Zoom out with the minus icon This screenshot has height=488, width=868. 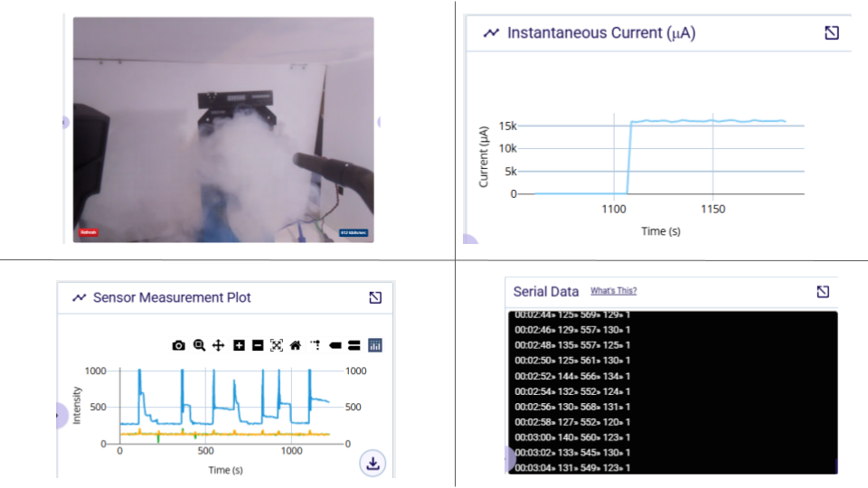click(x=258, y=345)
